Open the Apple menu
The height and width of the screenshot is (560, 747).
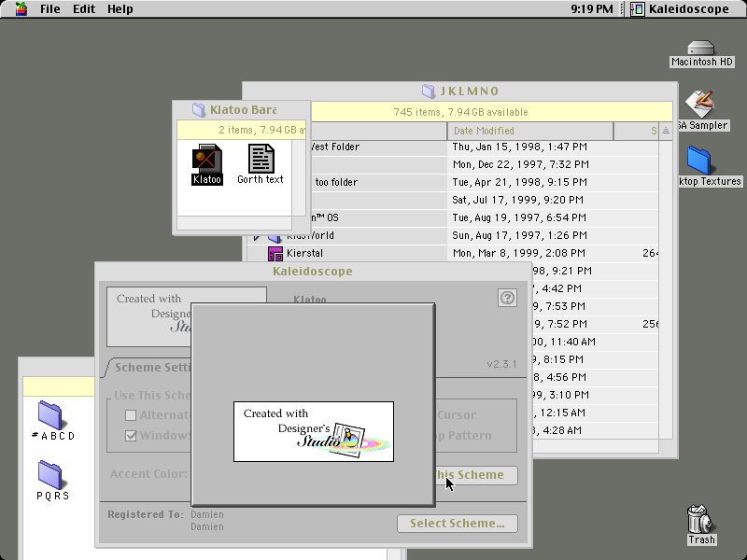point(21,8)
